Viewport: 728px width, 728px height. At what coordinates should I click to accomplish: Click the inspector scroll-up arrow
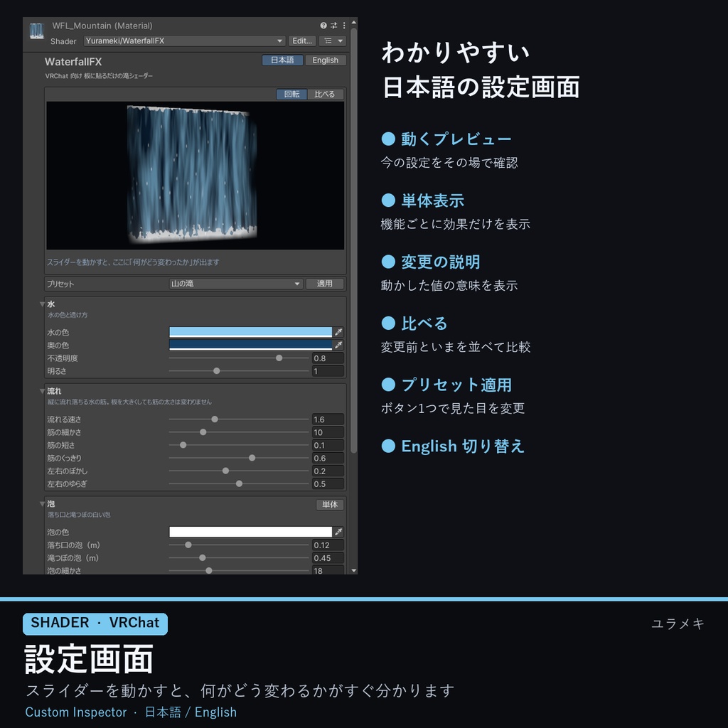(354, 22)
